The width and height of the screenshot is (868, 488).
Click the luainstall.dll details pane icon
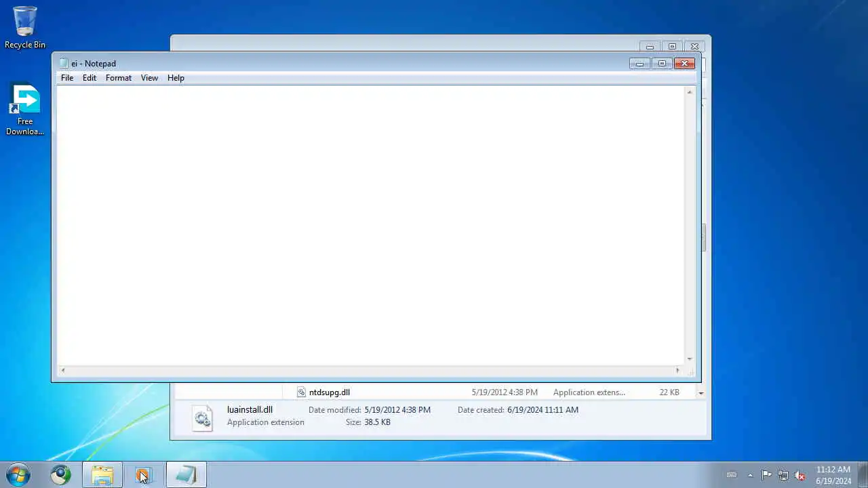click(202, 418)
